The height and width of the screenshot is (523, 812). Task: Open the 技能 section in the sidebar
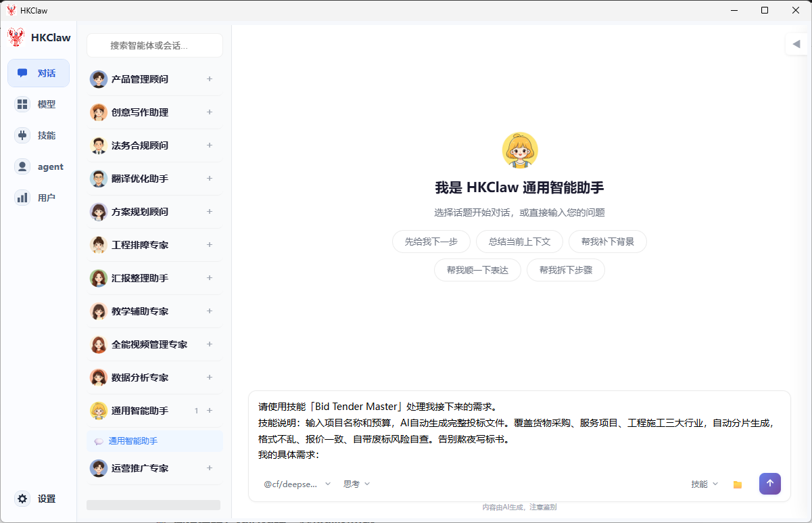point(39,135)
